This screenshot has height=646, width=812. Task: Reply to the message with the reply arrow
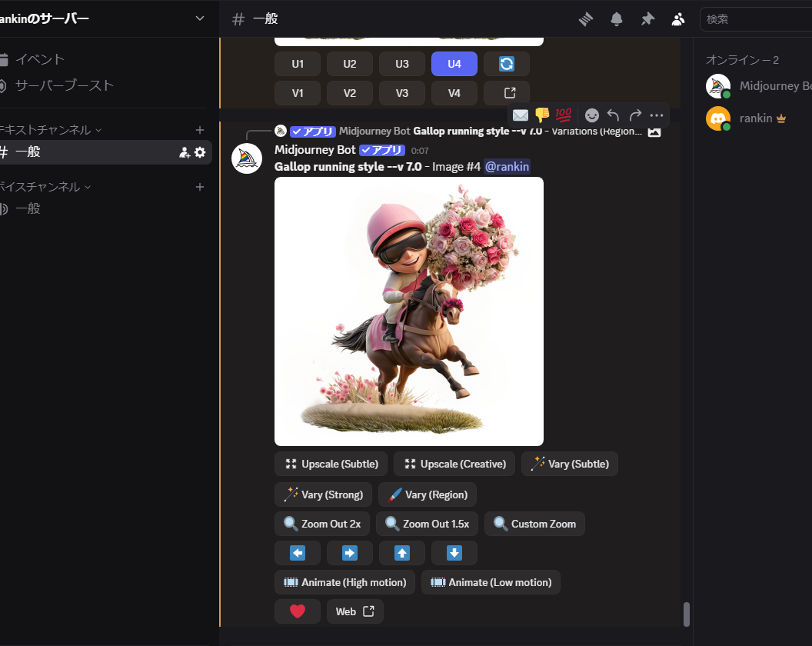pos(613,115)
